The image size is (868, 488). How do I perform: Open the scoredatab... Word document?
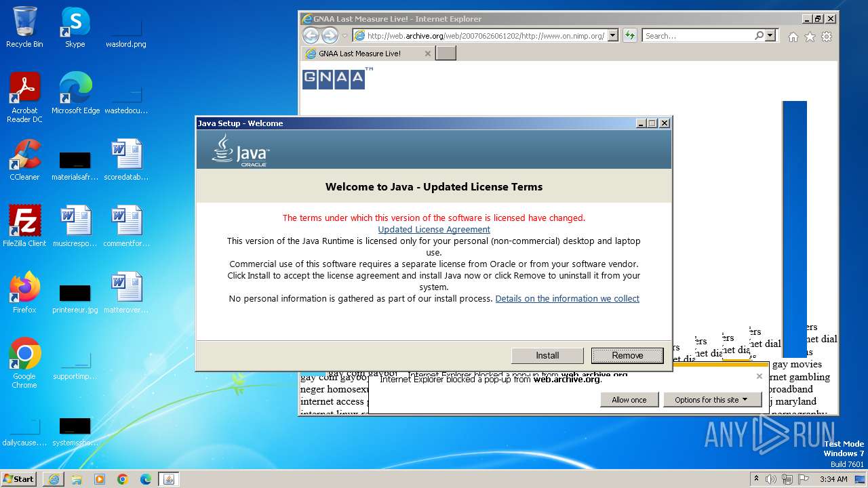pyautogui.click(x=125, y=160)
